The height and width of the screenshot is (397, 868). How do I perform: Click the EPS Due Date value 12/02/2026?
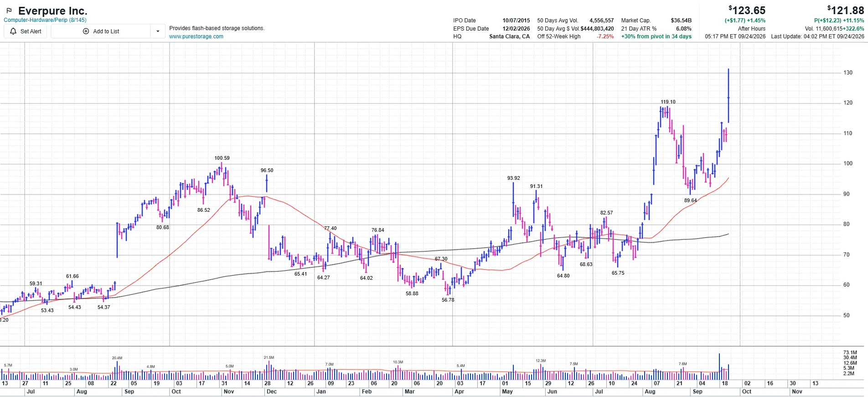[516, 29]
